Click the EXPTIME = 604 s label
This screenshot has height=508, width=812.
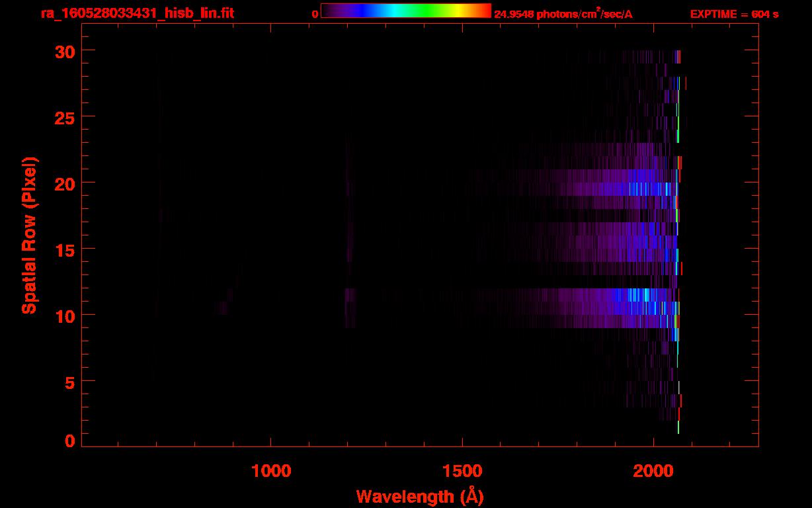click(734, 14)
